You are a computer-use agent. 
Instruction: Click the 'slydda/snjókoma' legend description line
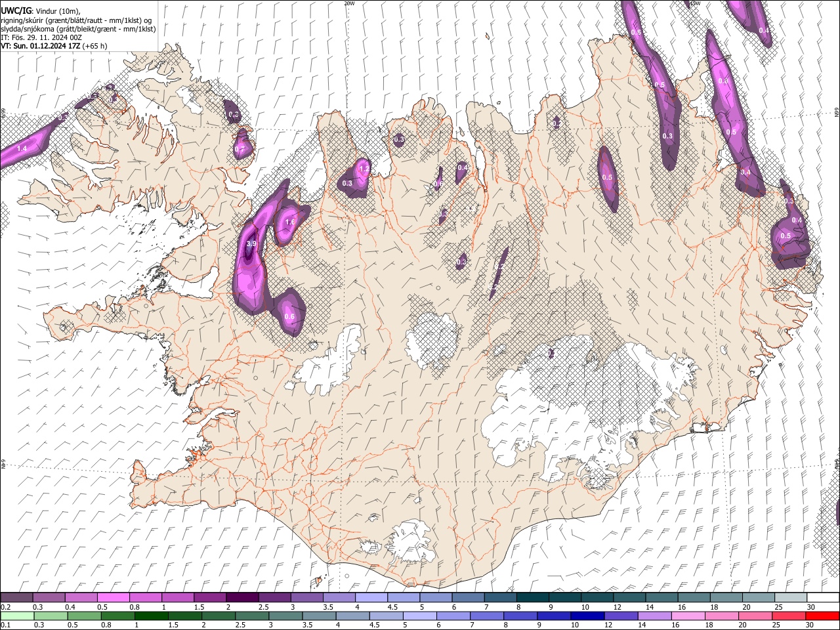click(x=78, y=29)
